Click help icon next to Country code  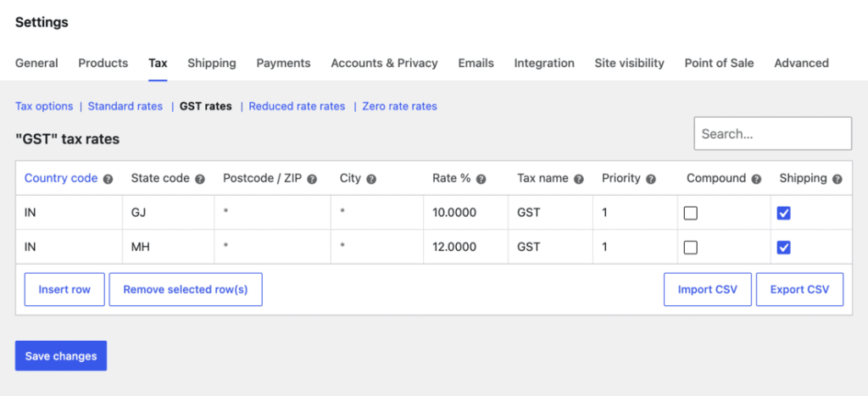tap(108, 180)
